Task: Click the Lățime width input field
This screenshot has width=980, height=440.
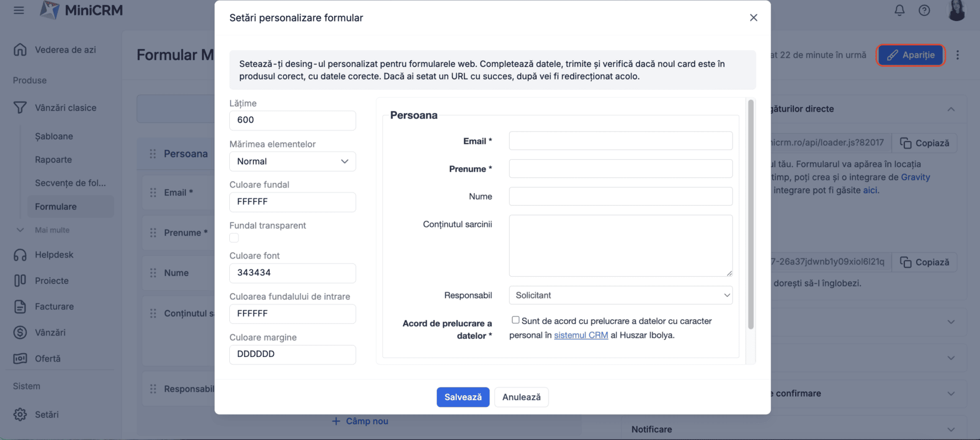Action: click(x=292, y=120)
